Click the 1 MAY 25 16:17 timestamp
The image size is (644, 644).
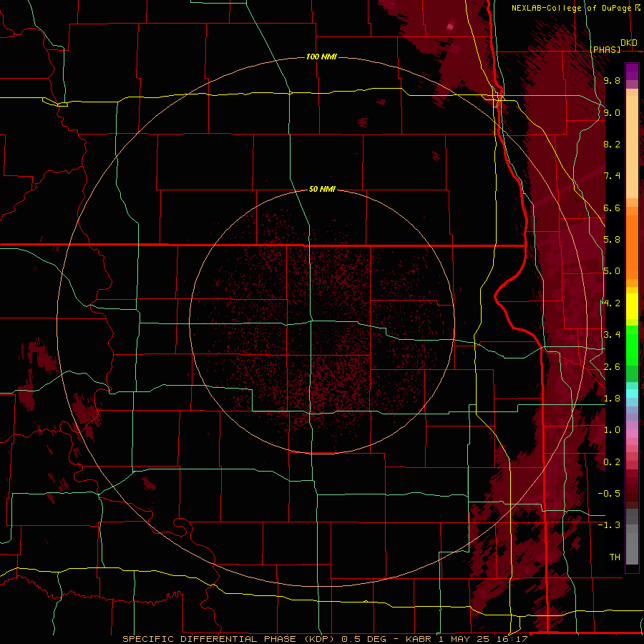(482, 639)
